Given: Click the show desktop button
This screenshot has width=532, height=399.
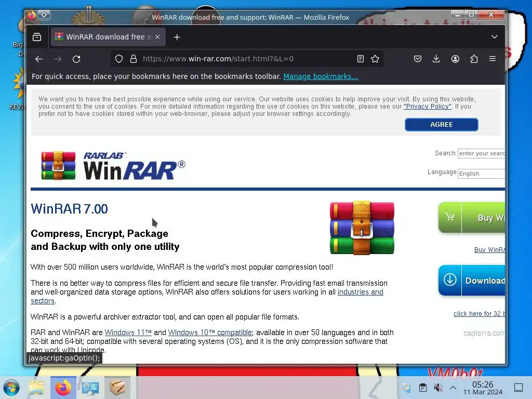Looking at the screenshot, I should tap(518, 388).
